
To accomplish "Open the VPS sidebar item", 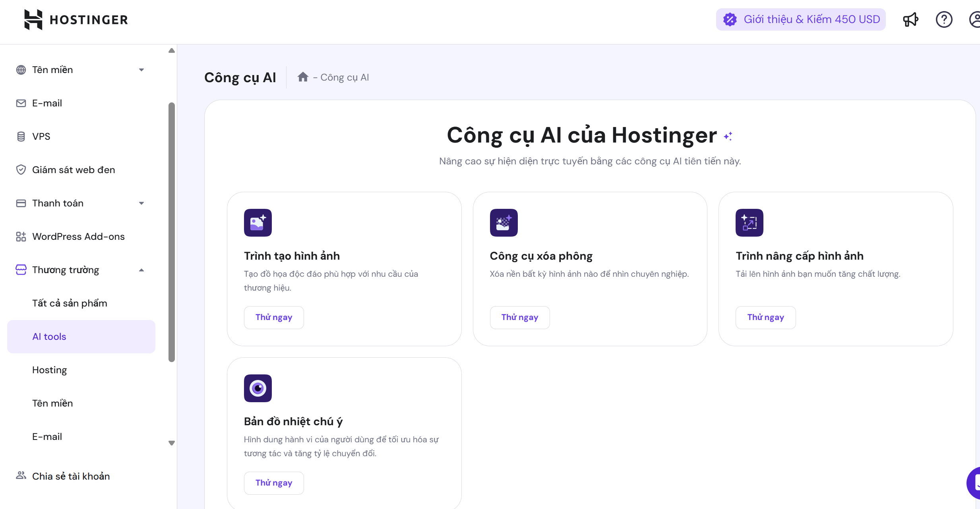I will [x=81, y=137].
